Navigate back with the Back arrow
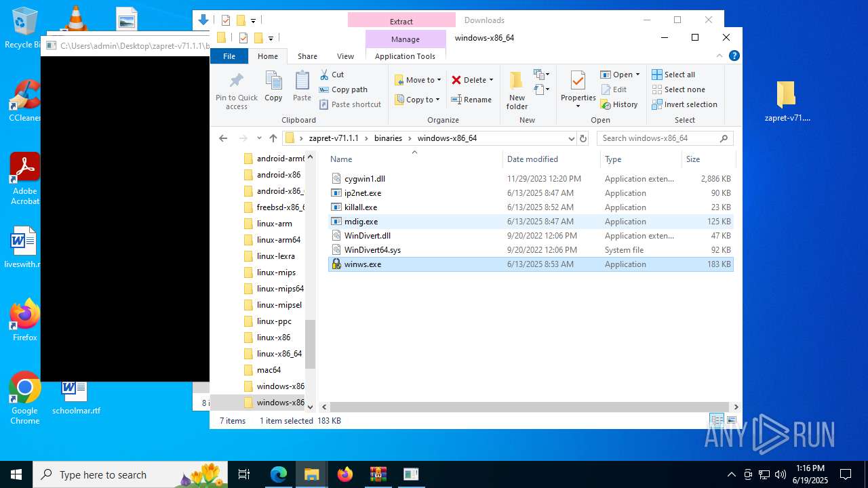 [x=223, y=138]
